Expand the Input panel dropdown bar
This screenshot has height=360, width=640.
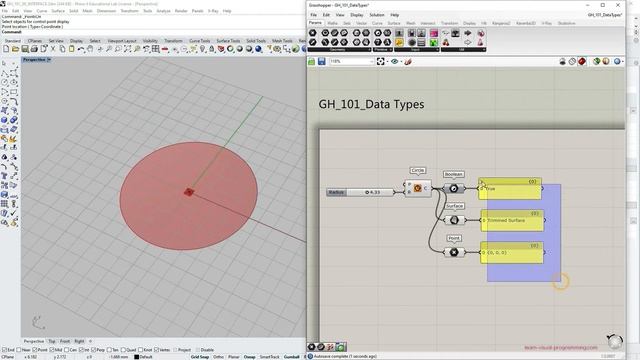pos(417,49)
